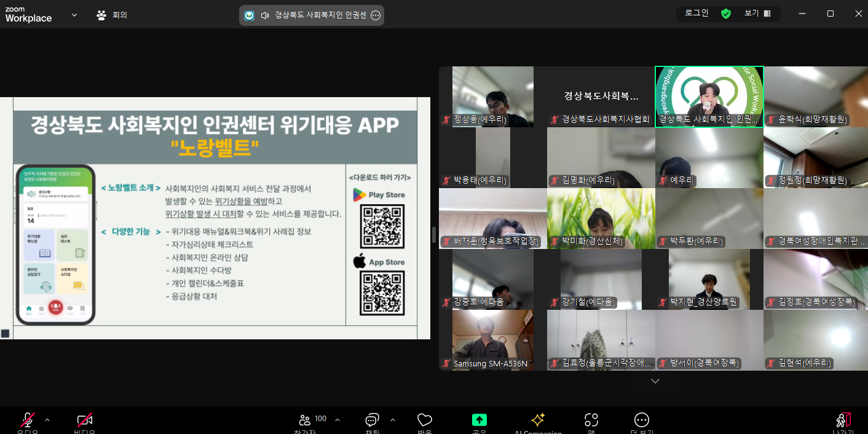
Task: Open the chat icon
Action: coord(372,420)
